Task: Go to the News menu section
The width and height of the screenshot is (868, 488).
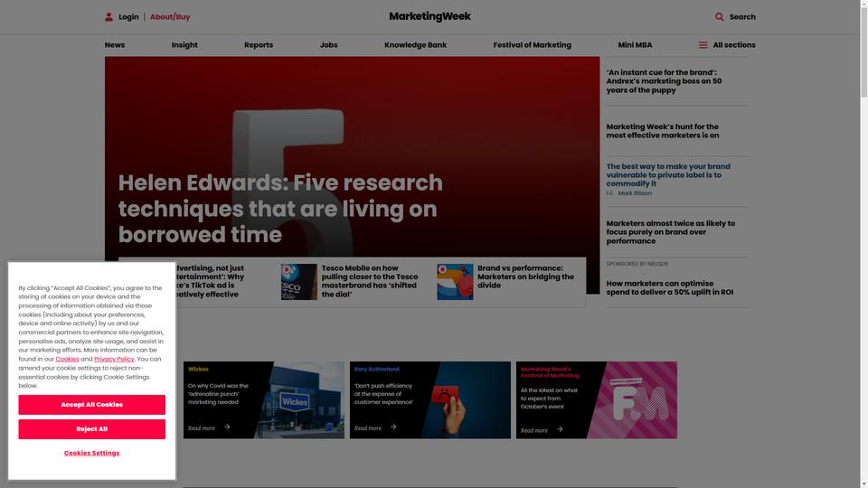Action: pos(115,45)
